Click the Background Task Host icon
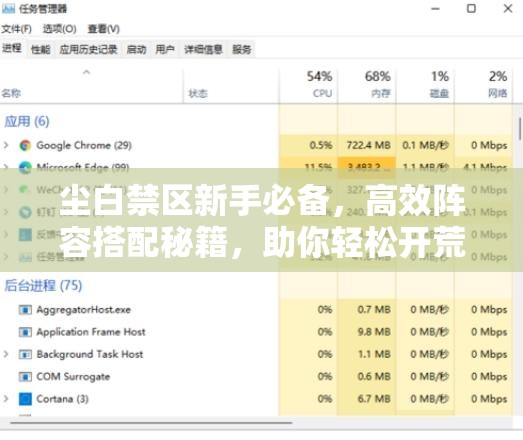Image resolution: width=523 pixels, height=440 pixels. tap(25, 354)
